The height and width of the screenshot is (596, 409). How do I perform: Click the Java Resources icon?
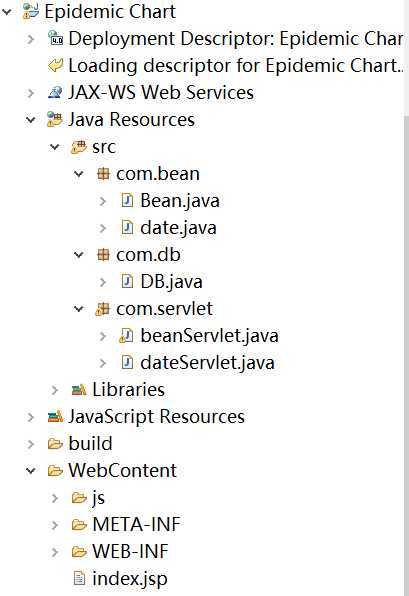55,119
